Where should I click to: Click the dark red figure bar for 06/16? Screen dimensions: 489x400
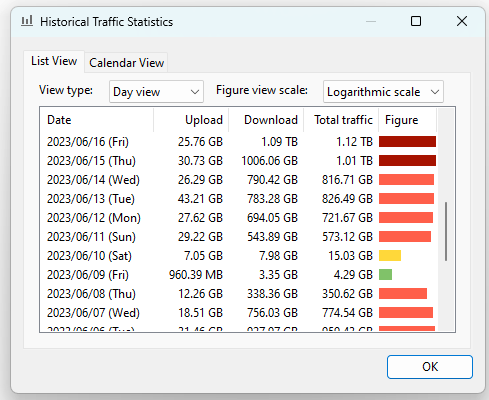(x=407, y=142)
